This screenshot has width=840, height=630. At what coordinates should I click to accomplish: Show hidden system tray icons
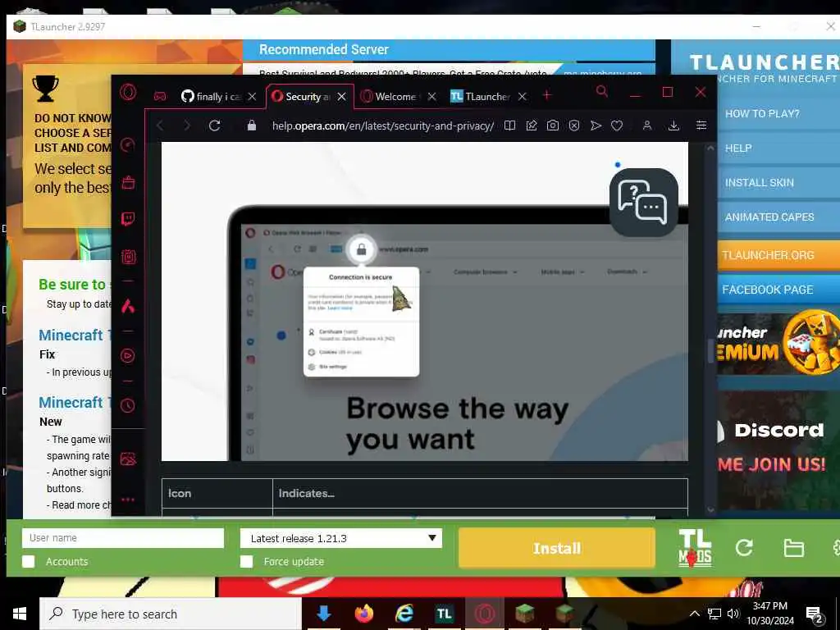[694, 614]
